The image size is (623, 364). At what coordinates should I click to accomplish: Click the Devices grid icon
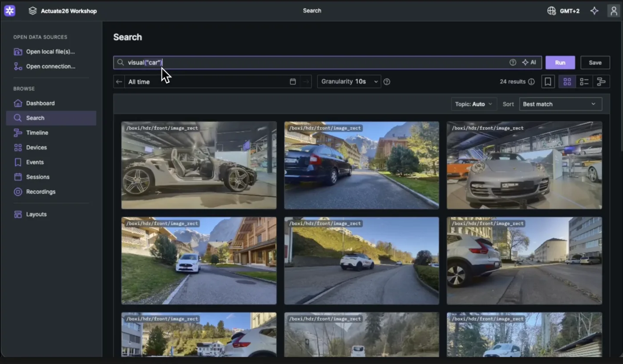(18, 147)
